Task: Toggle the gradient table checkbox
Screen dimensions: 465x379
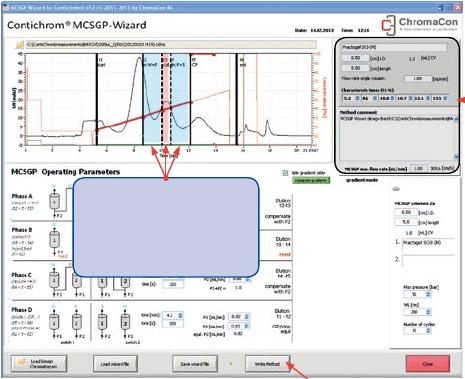Action: [285, 173]
